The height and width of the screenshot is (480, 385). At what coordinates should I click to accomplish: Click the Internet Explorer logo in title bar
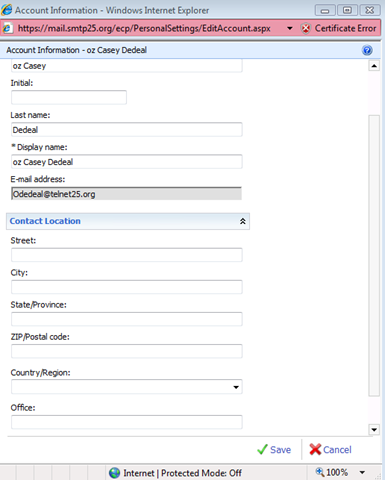7,10
